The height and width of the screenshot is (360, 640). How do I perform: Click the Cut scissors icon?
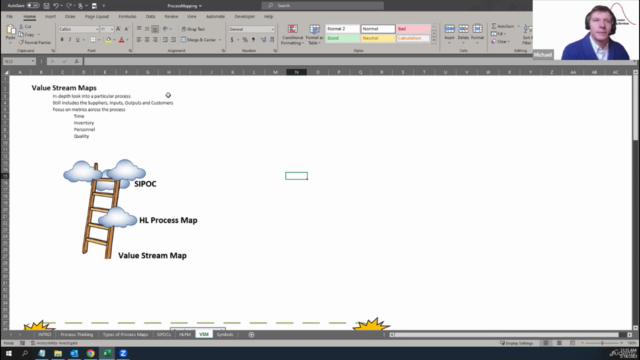pos(22,27)
